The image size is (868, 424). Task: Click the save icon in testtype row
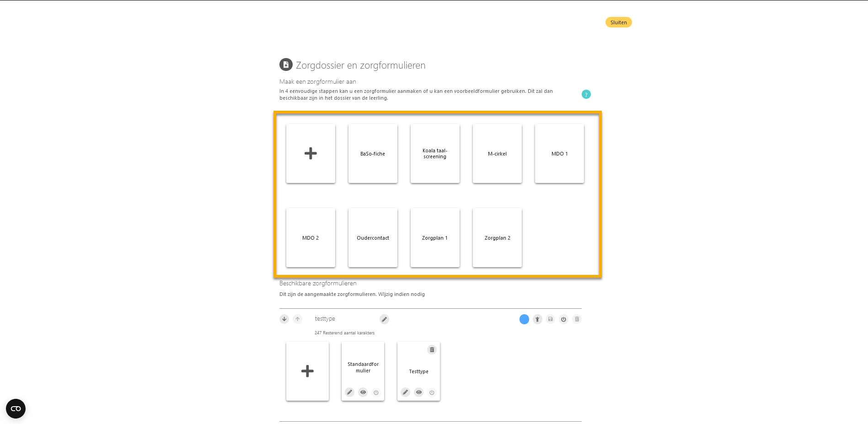[551, 319]
